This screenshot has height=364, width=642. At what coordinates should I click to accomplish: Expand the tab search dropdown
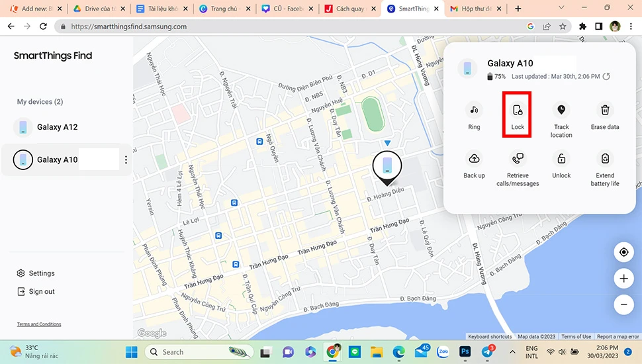[x=561, y=8]
